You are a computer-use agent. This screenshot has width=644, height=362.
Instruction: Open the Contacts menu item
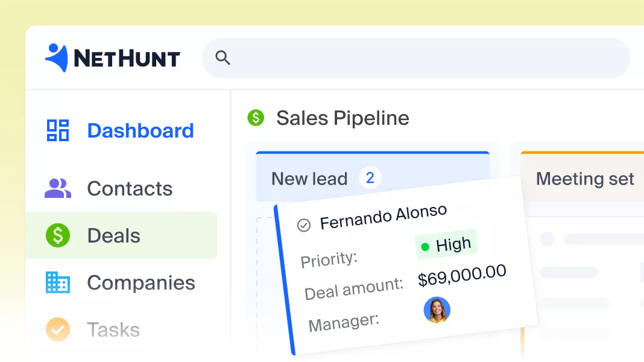pos(130,189)
